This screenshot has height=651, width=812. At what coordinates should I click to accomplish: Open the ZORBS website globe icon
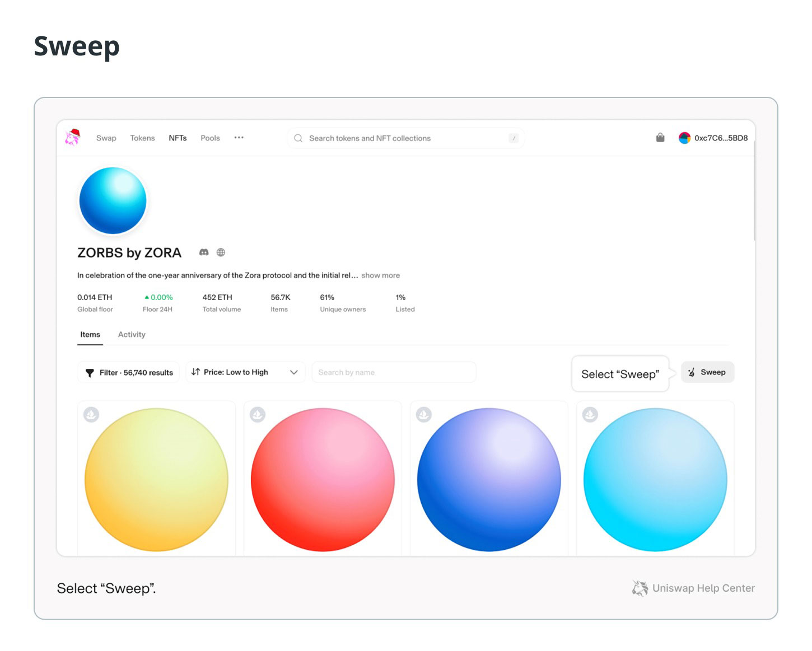pos(221,252)
